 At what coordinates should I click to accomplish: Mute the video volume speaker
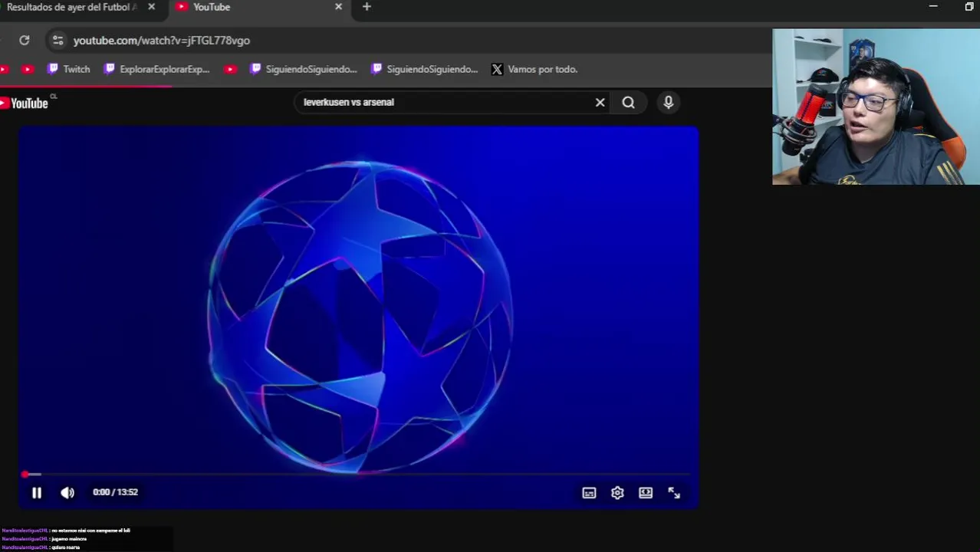[67, 493]
